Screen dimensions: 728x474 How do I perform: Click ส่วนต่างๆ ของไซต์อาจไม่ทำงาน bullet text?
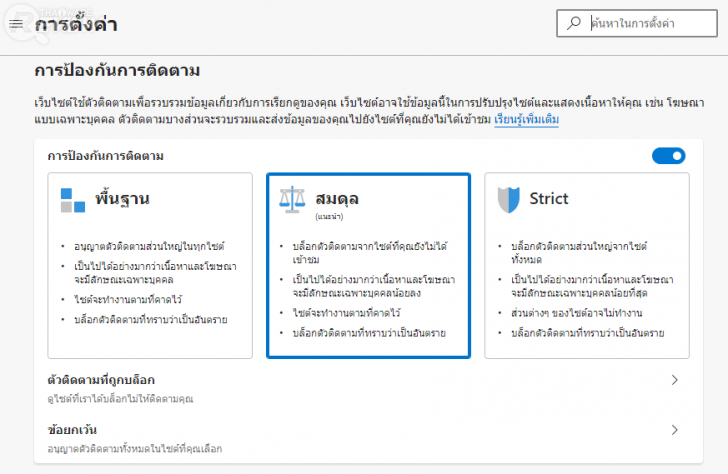(x=577, y=313)
